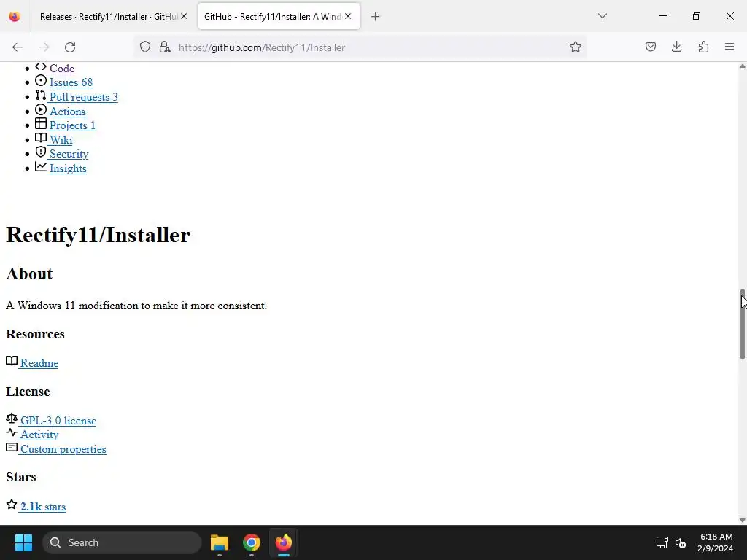Click the Actions play icon
Image resolution: width=747 pixels, height=560 pixels.
(41, 109)
